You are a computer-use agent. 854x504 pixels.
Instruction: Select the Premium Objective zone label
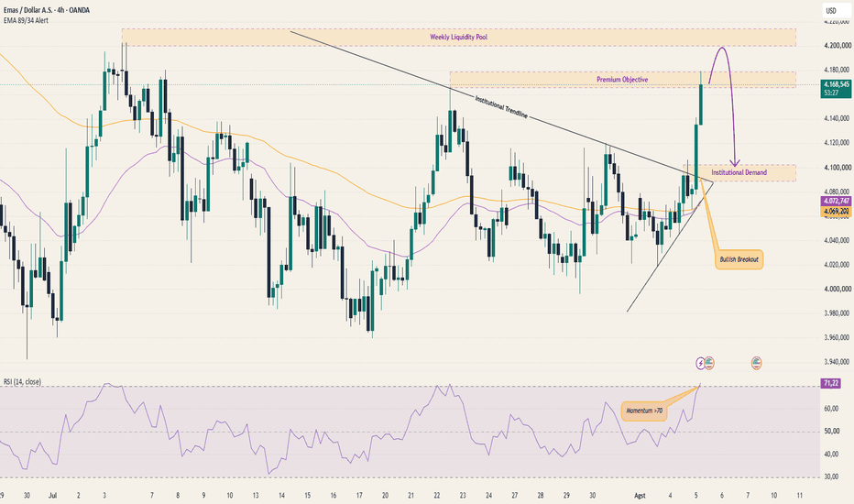tap(622, 80)
